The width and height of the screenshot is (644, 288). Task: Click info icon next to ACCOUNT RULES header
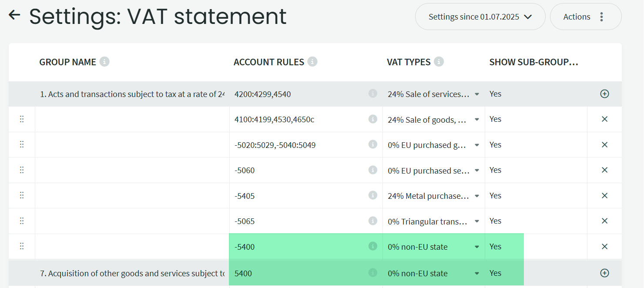(312, 62)
